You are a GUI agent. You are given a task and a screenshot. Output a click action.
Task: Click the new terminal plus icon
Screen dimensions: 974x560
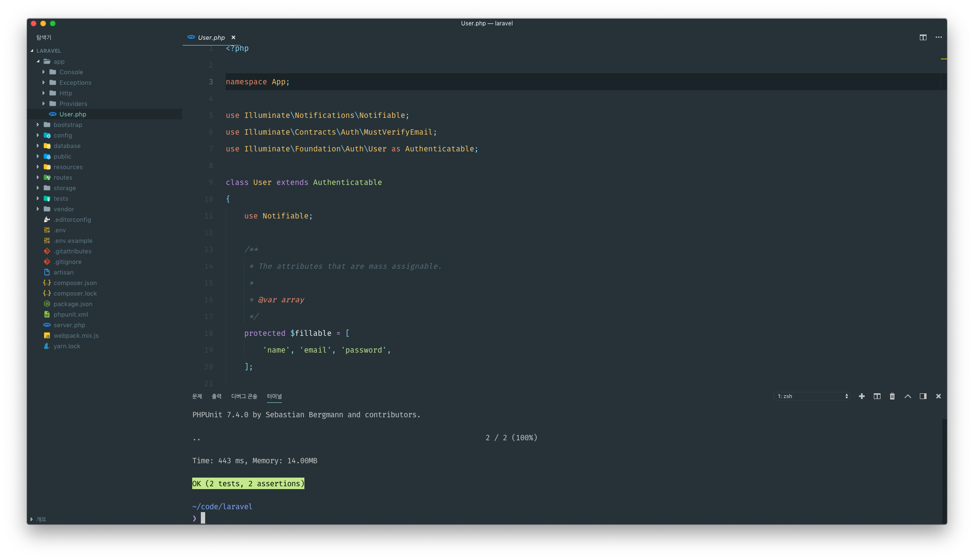[861, 396]
